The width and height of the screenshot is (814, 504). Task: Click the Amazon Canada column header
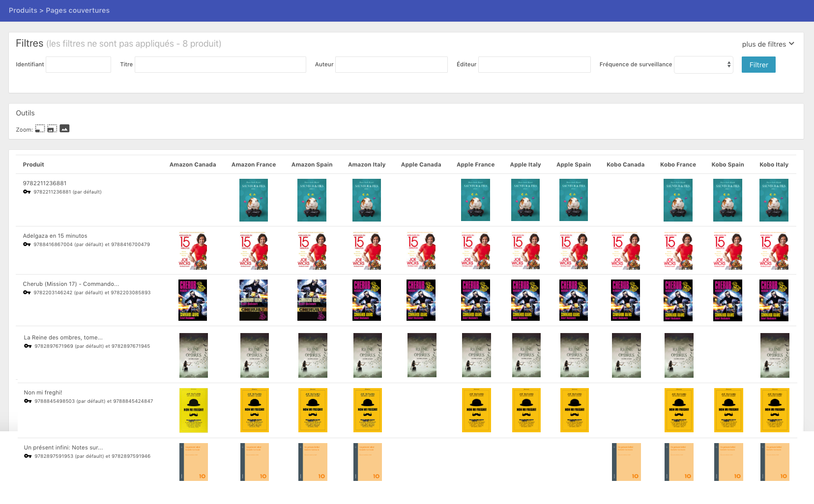[x=193, y=165]
